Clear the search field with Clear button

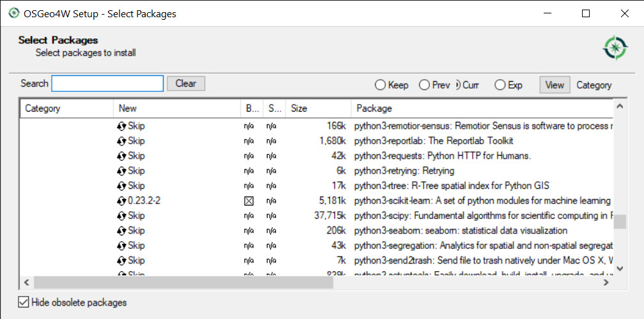click(186, 83)
